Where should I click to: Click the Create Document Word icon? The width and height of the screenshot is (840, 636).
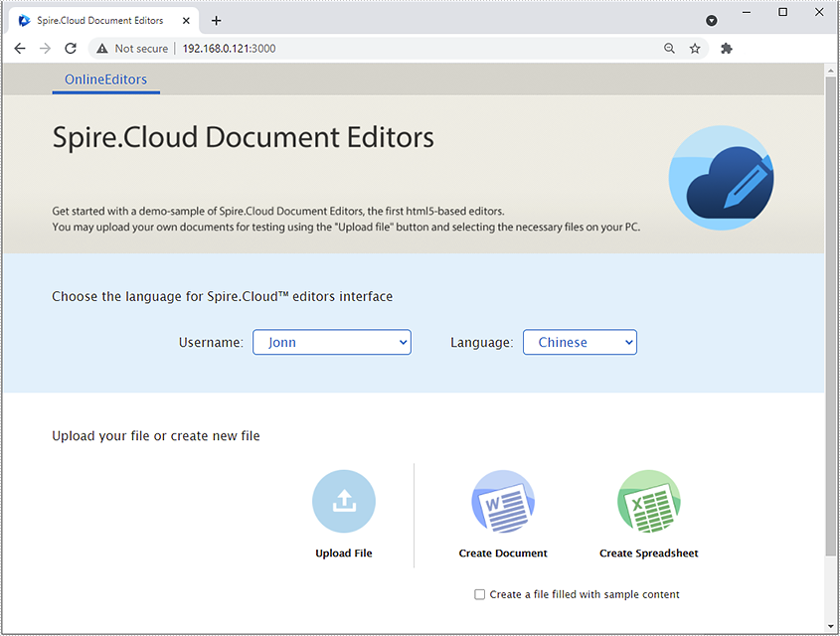pyautogui.click(x=503, y=501)
